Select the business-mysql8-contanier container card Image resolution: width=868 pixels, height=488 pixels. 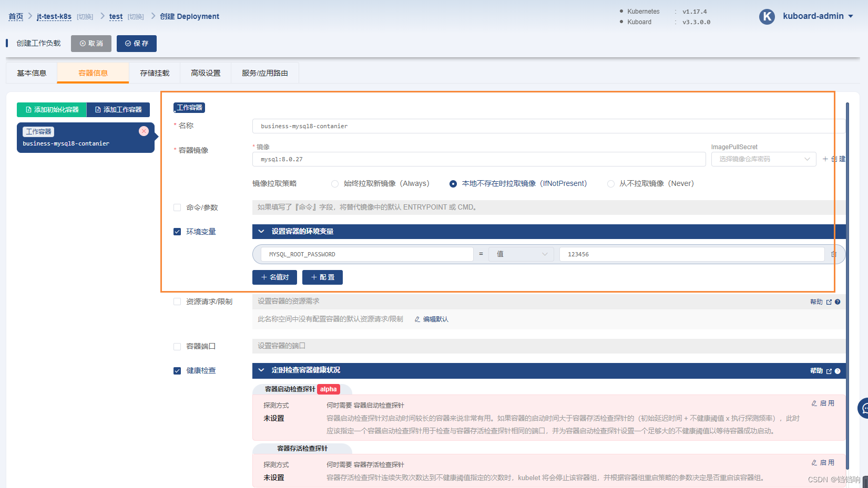86,138
